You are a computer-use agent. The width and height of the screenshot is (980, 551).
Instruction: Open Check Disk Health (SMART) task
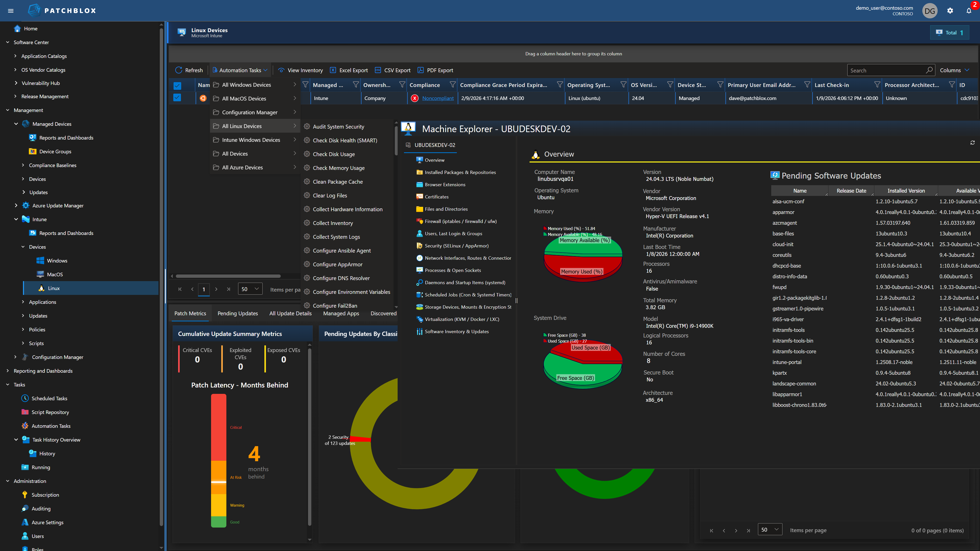(344, 140)
